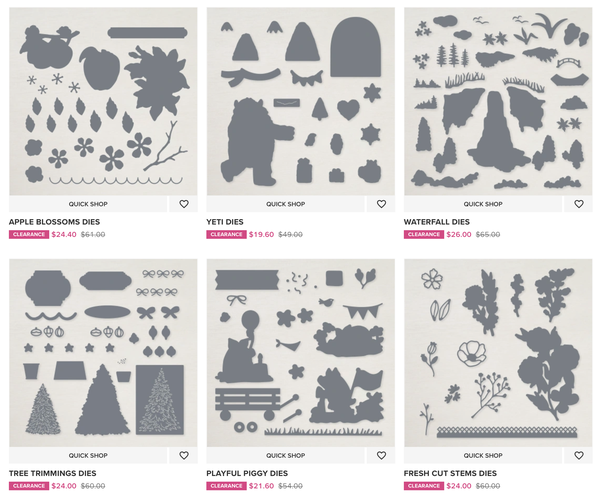The height and width of the screenshot is (497, 600).
Task: View the Playful Piggy Dies thumbnail
Action: [301, 353]
